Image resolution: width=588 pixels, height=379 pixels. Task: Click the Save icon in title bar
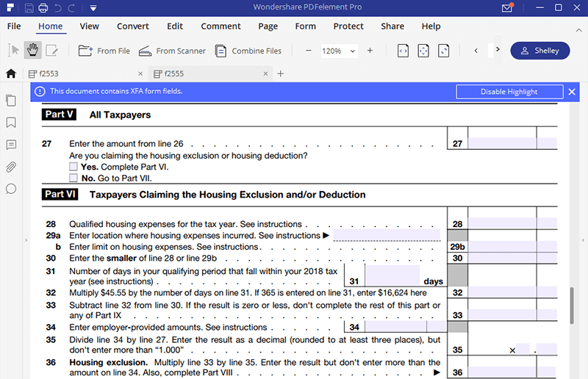pyautogui.click(x=29, y=7)
